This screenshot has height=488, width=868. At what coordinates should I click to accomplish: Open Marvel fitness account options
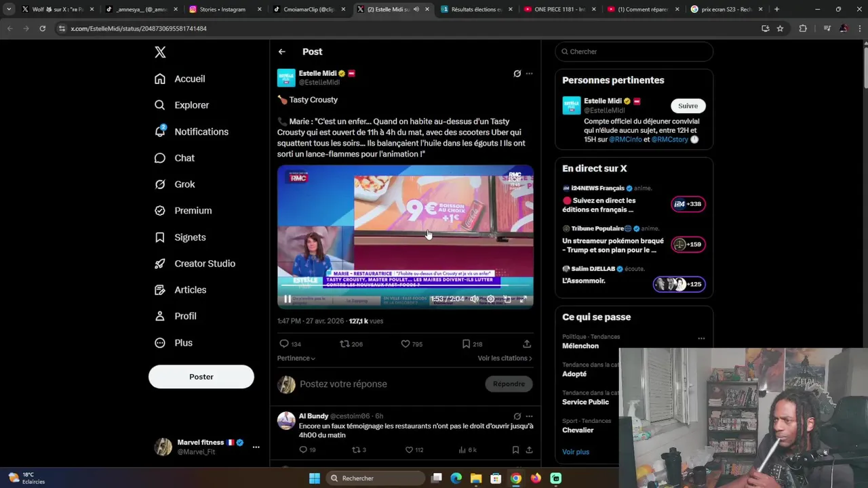256,447
